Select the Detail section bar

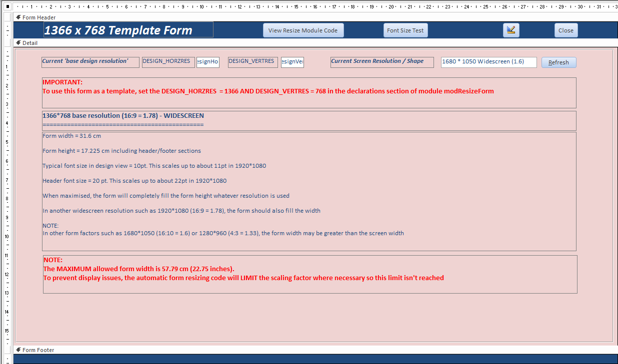pyautogui.click(x=315, y=43)
